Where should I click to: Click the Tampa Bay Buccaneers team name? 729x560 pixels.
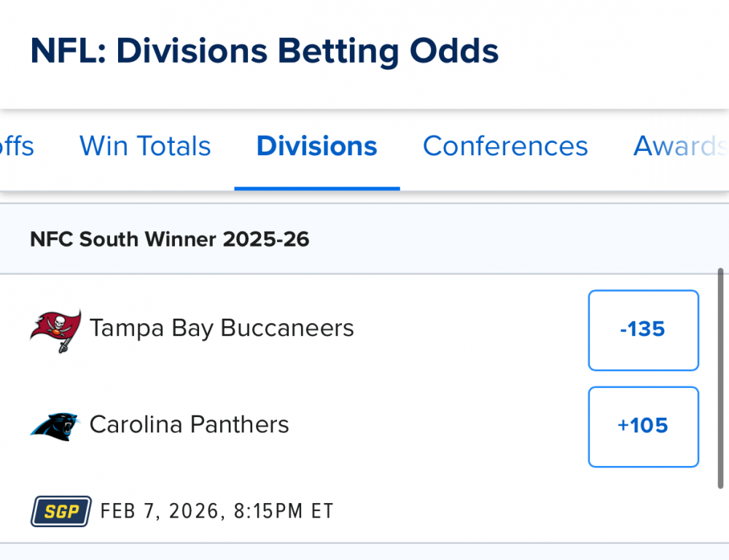coord(222,328)
